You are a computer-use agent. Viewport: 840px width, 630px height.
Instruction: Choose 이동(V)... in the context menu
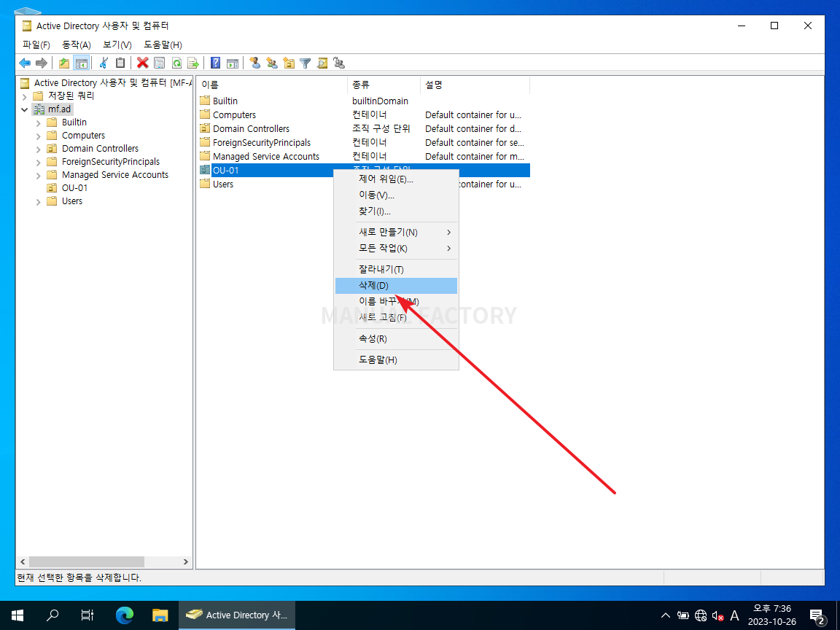pyautogui.click(x=396, y=195)
